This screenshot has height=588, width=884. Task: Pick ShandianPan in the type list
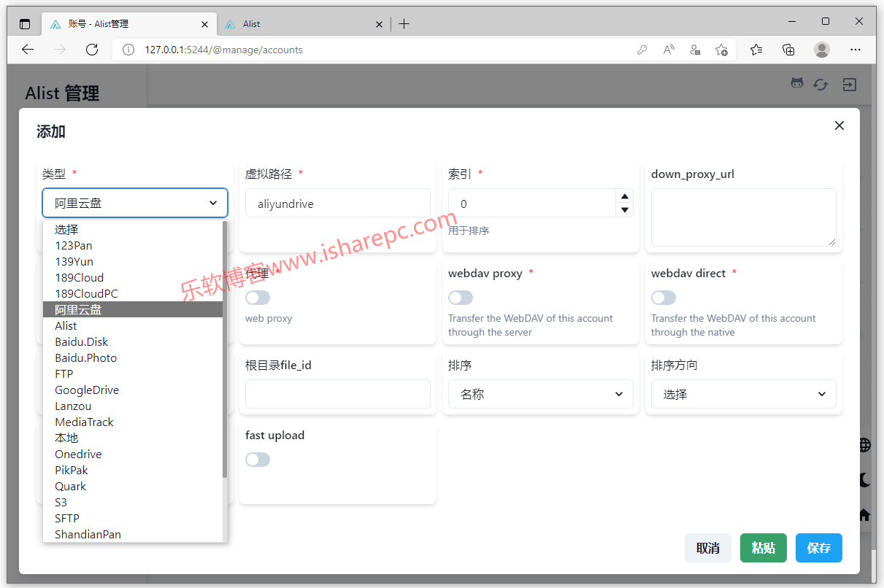pos(133,534)
